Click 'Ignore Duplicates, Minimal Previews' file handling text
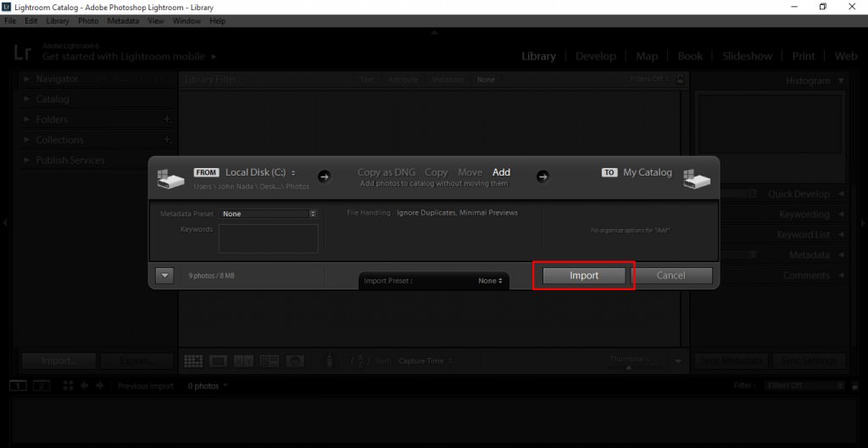The width and height of the screenshot is (868, 448). coord(457,212)
